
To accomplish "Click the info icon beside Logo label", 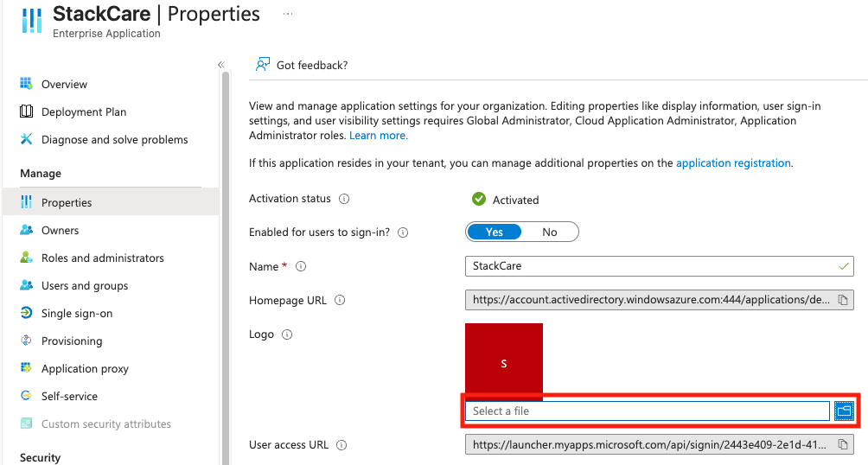I will [x=287, y=334].
